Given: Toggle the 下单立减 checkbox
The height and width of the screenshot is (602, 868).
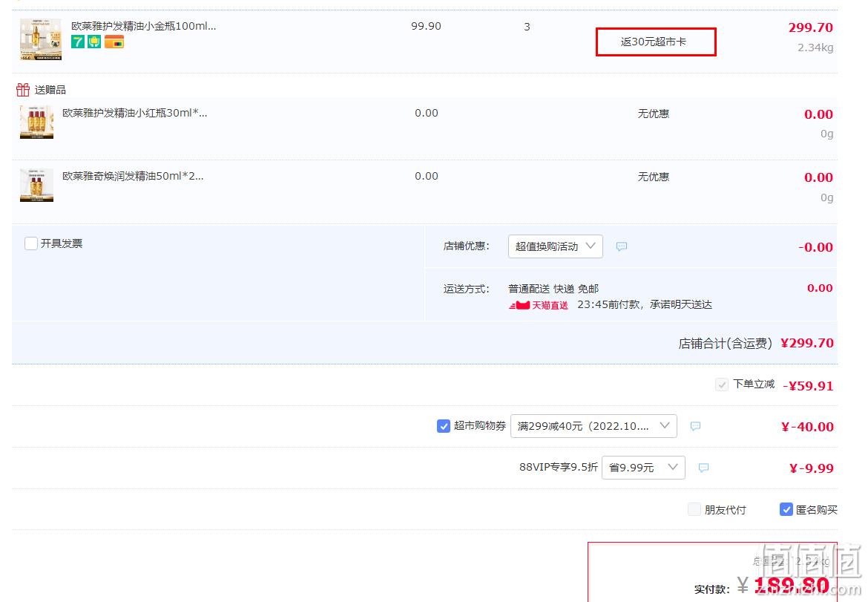Looking at the screenshot, I should tap(721, 385).
